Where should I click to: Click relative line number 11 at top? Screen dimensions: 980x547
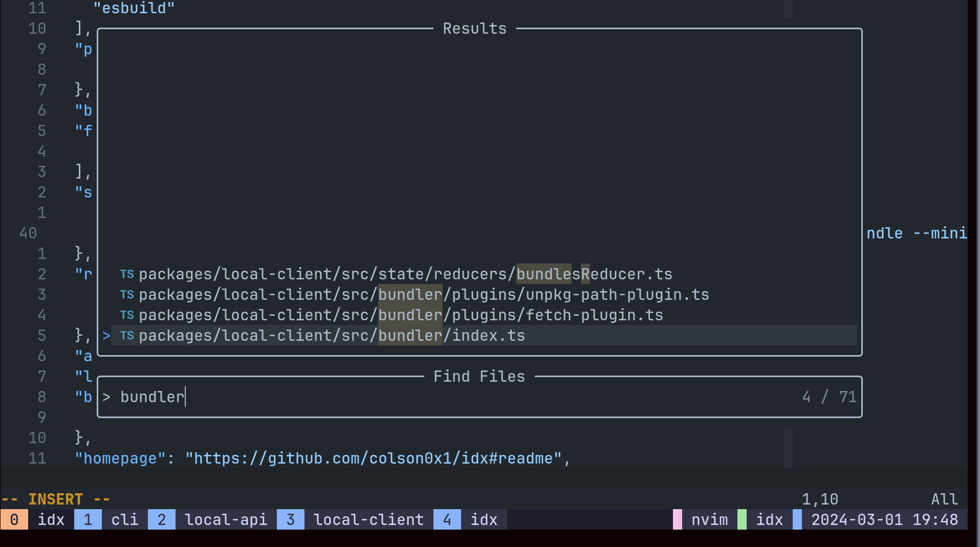[37, 8]
